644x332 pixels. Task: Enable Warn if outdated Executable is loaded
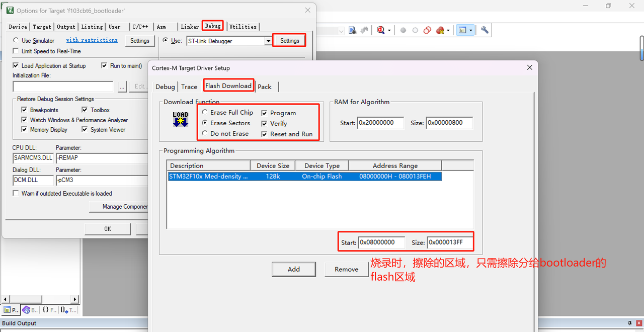(x=16, y=194)
